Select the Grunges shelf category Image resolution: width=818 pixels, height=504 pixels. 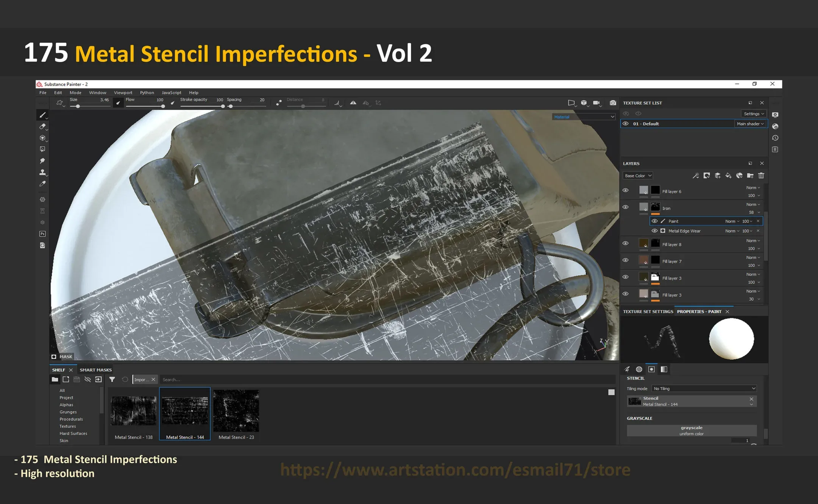point(68,412)
